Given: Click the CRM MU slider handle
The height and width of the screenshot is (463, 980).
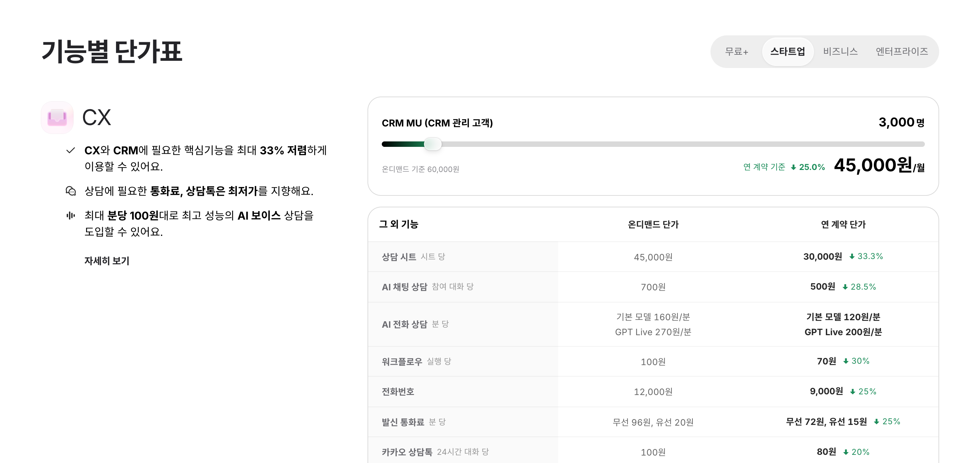Looking at the screenshot, I should [x=432, y=144].
